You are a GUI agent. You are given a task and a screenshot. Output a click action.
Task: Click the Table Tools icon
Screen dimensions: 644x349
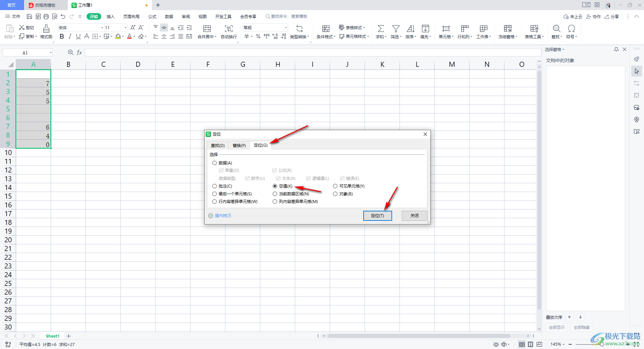point(534,29)
